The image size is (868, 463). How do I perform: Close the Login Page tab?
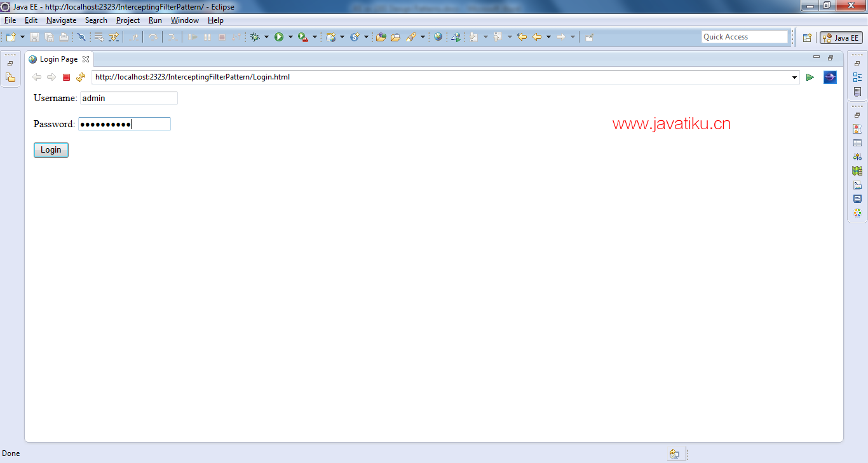tap(86, 59)
